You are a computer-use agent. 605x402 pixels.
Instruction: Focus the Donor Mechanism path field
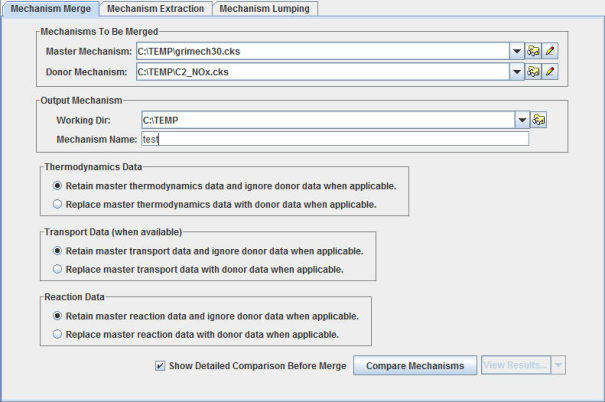(323, 72)
